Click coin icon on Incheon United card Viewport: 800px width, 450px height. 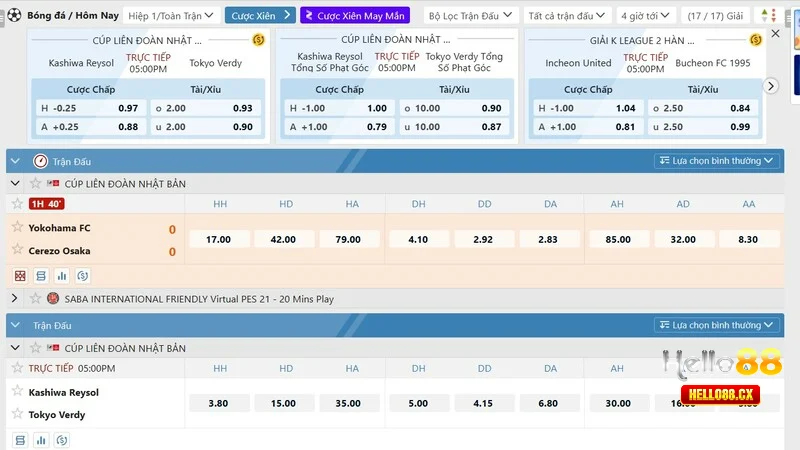click(x=756, y=40)
